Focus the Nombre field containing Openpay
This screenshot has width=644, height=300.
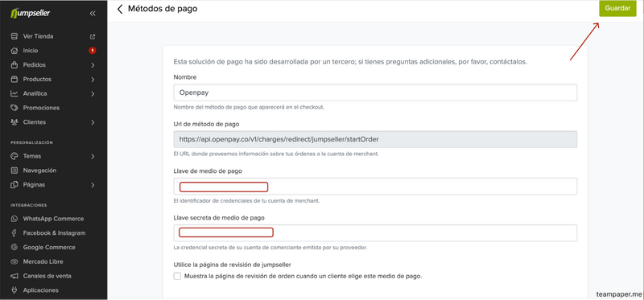375,92
